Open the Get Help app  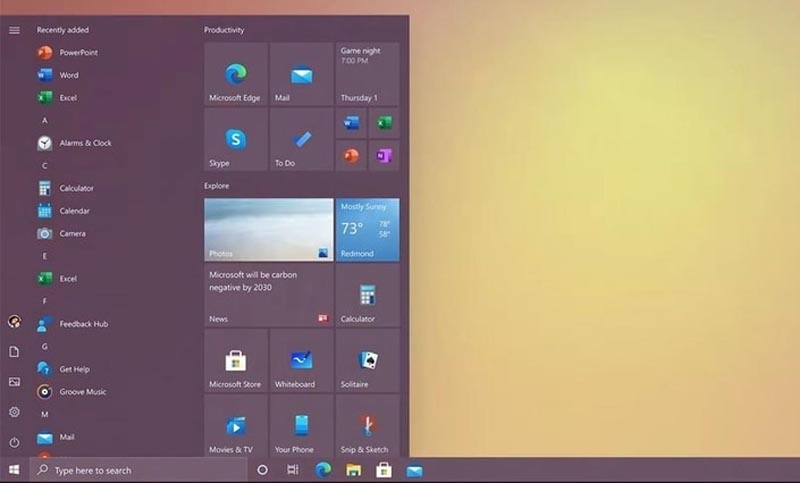[x=63, y=369]
